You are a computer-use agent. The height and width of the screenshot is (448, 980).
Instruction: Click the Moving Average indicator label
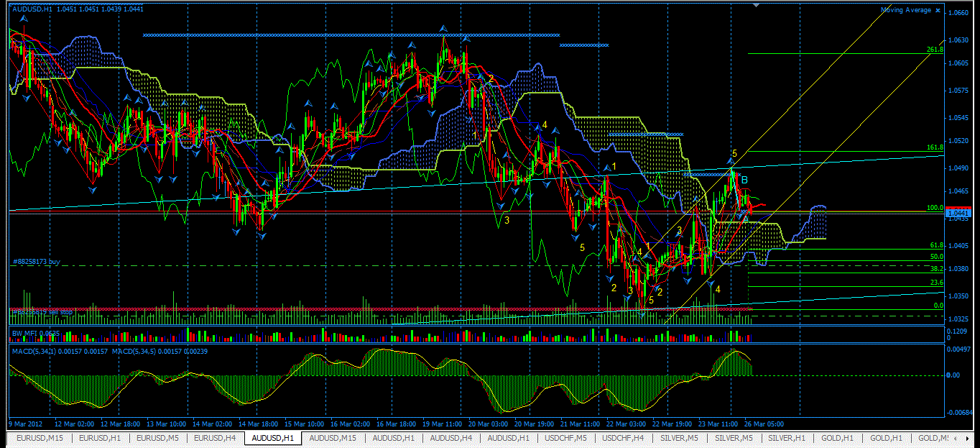coord(906,11)
